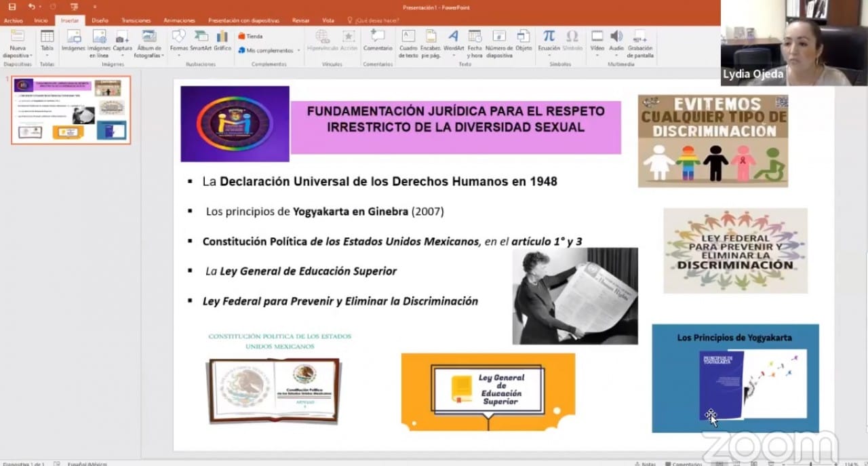Viewport: 868px width, 466px height.
Task: Click the Símbolo omega icon
Action: 572,41
